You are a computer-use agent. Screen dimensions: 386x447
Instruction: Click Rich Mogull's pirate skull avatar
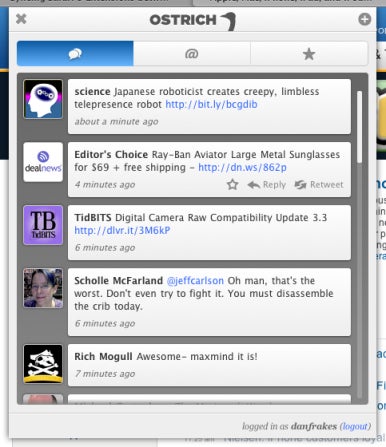(x=43, y=364)
